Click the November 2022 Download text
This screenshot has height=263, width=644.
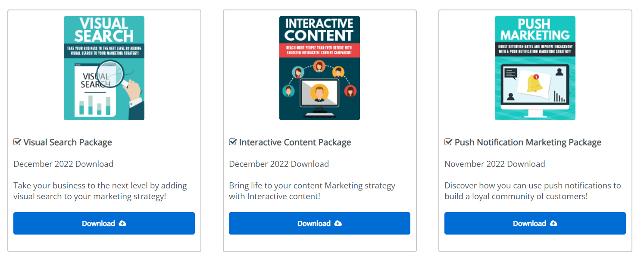[495, 164]
